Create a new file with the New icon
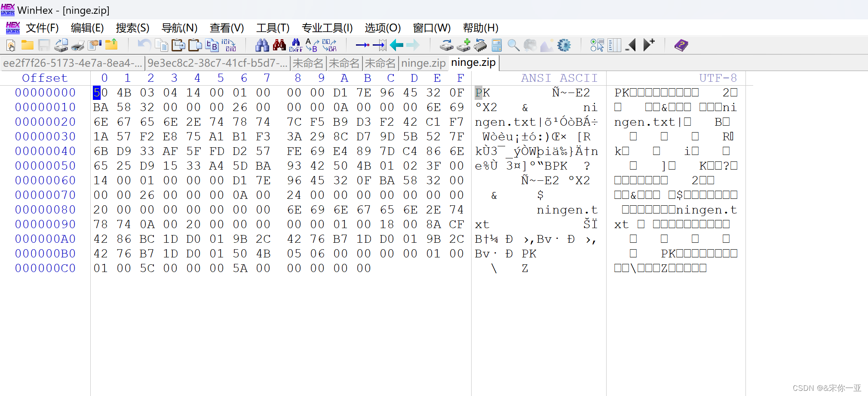The height and width of the screenshot is (396, 868). tap(11, 45)
